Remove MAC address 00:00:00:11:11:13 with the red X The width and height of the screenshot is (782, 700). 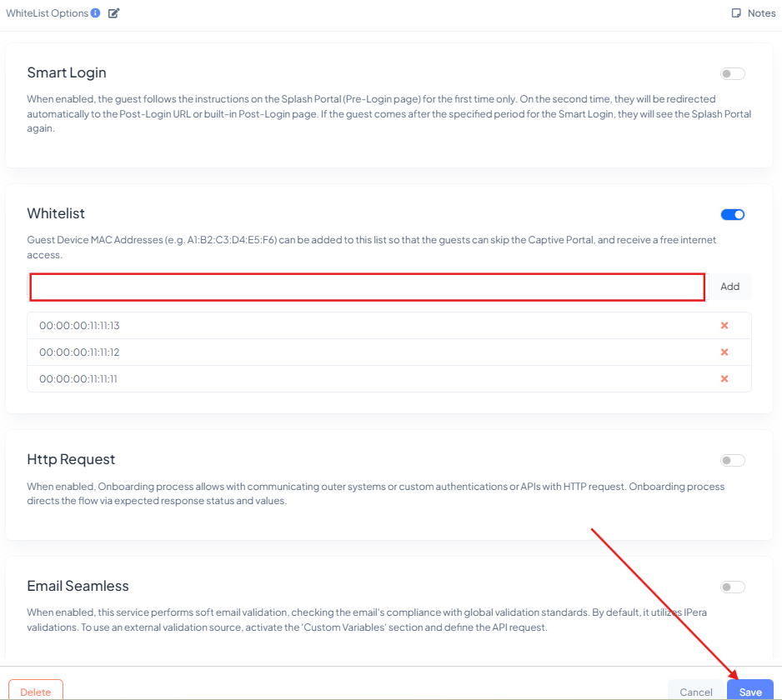pyautogui.click(x=724, y=326)
